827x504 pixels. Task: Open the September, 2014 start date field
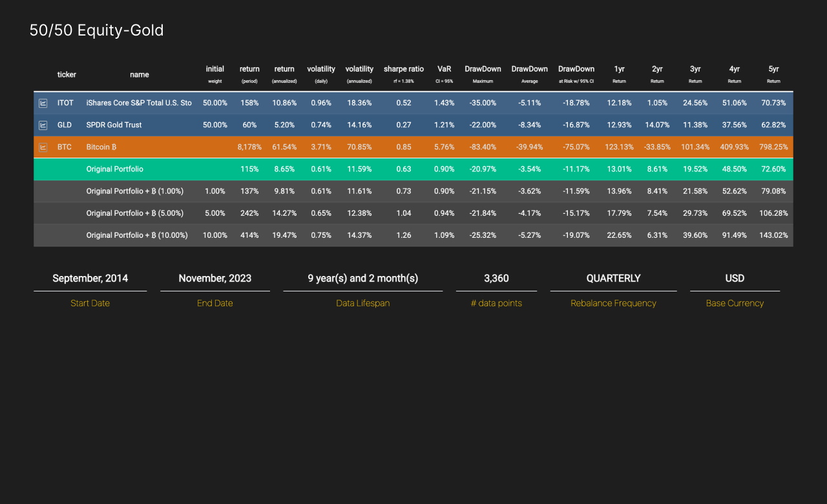(x=90, y=278)
